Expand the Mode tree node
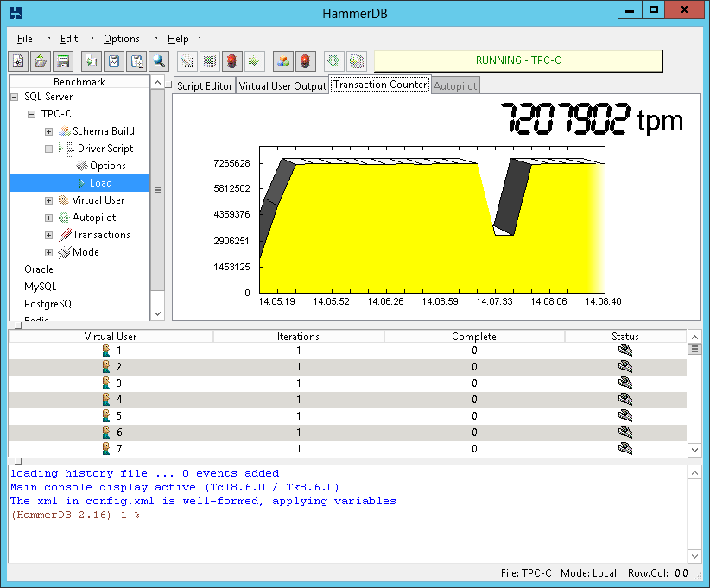Viewport: 710px width, 588px height. (48, 252)
